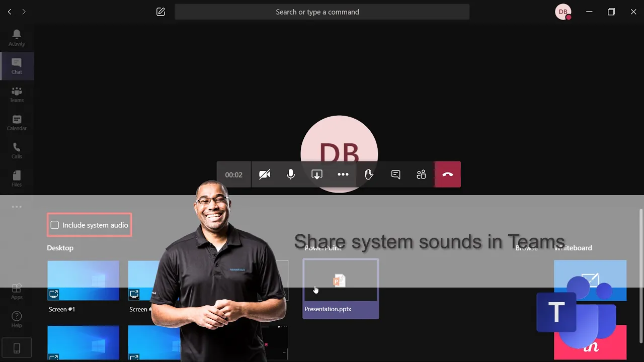Open Files in the sidebar
The image size is (644, 362).
coord(17,178)
